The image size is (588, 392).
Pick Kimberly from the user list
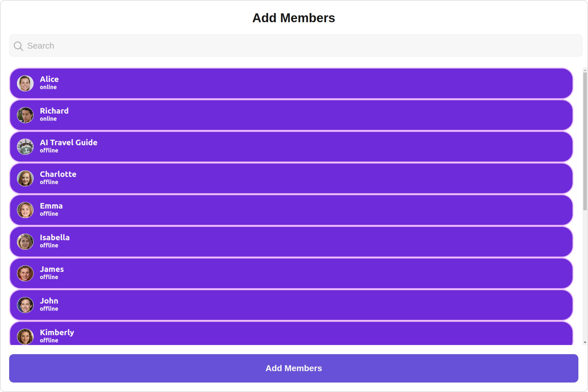pos(291,334)
